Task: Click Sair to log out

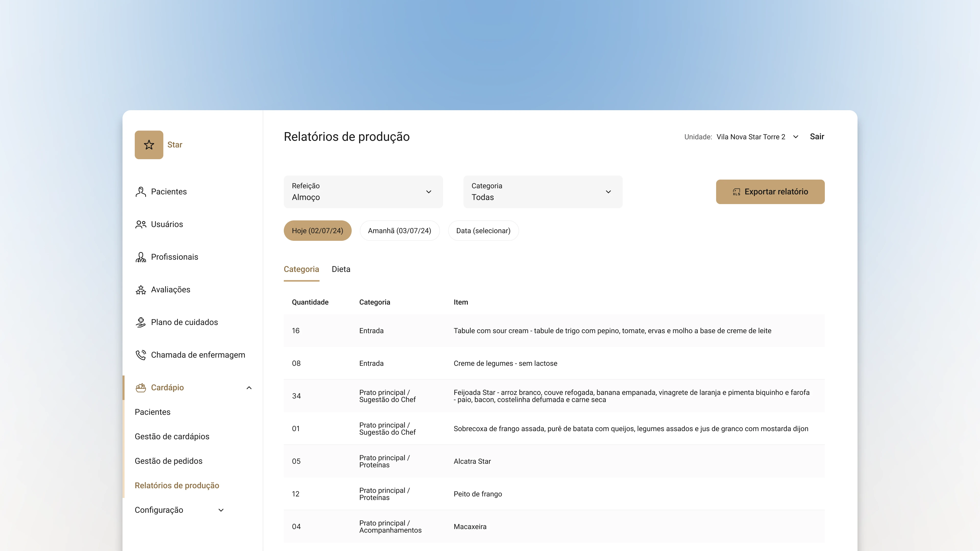Action: (x=817, y=136)
